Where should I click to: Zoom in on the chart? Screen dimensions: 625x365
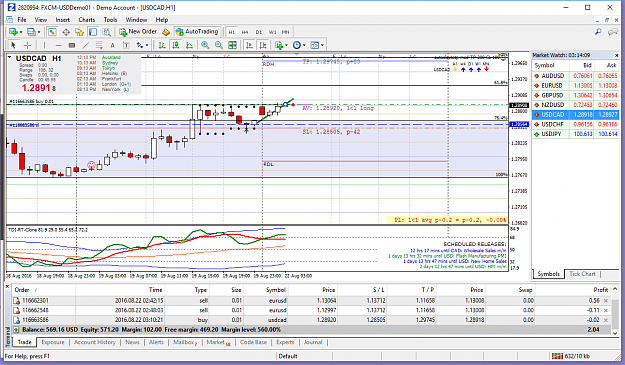[x=205, y=45]
